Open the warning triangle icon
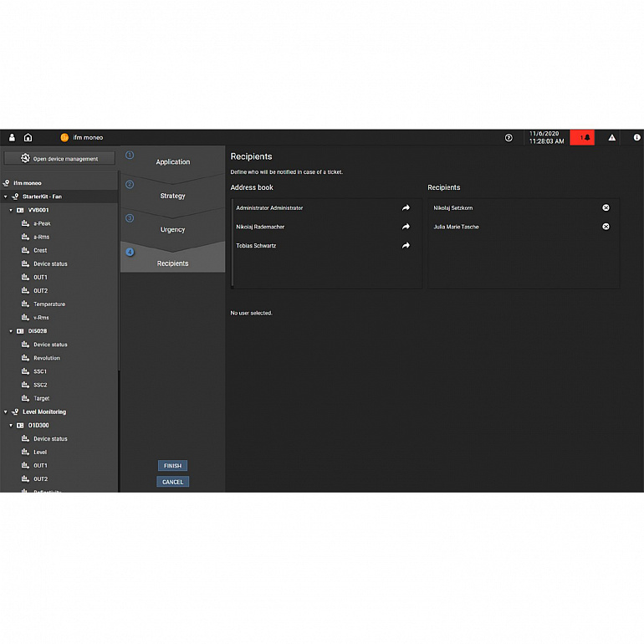 click(x=612, y=138)
